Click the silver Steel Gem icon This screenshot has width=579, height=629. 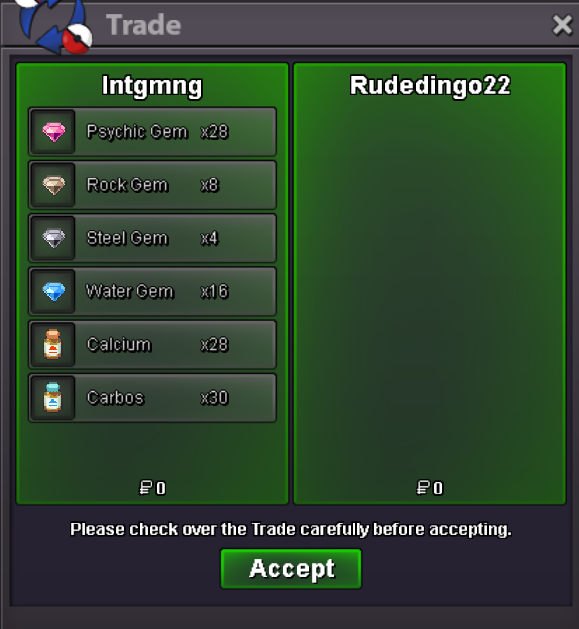point(54,238)
